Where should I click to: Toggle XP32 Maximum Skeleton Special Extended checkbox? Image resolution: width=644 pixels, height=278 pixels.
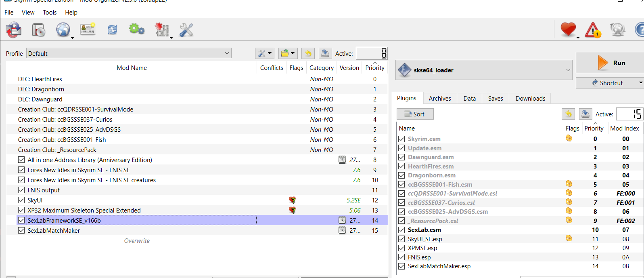pyautogui.click(x=21, y=210)
